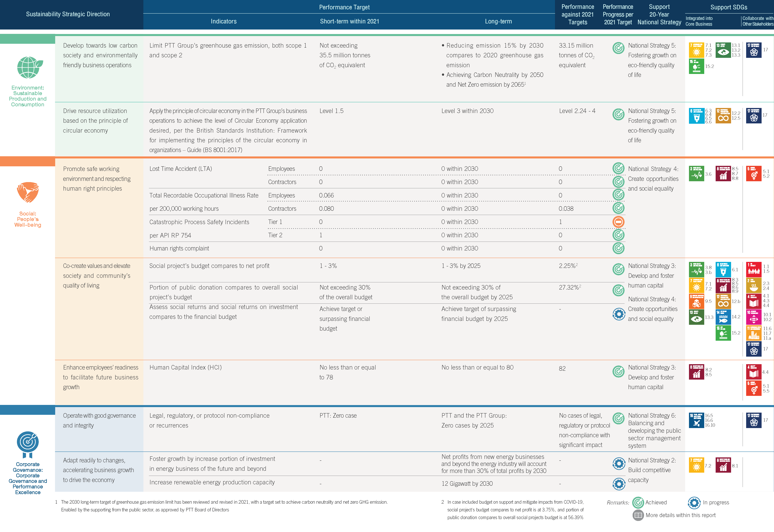The image size is (774, 532).
Task: Click the Not exceeding 35.5 million tonnes target
Action: point(345,55)
